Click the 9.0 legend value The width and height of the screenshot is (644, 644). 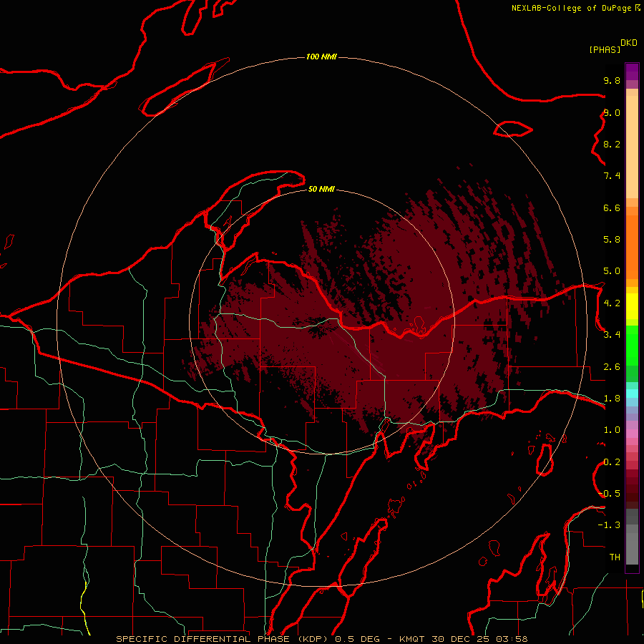pos(612,112)
